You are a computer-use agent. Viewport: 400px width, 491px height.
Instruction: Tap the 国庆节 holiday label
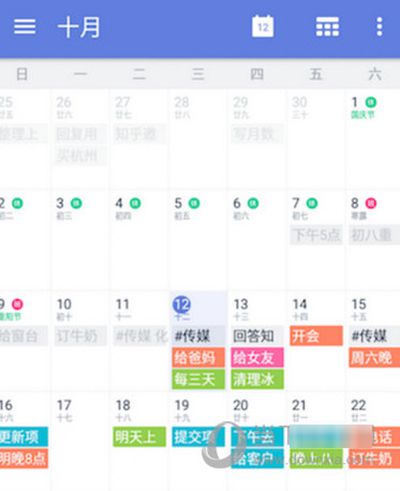click(363, 115)
